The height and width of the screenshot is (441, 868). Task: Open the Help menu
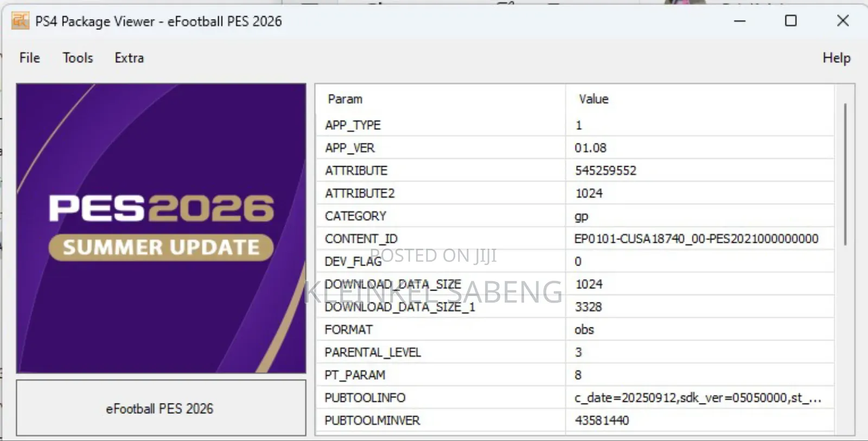(836, 58)
